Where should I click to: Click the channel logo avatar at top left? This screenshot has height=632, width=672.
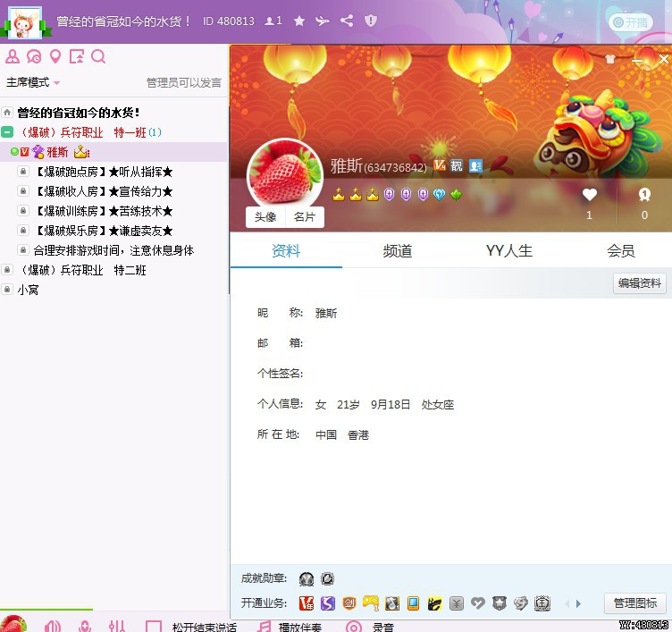pos(25,22)
